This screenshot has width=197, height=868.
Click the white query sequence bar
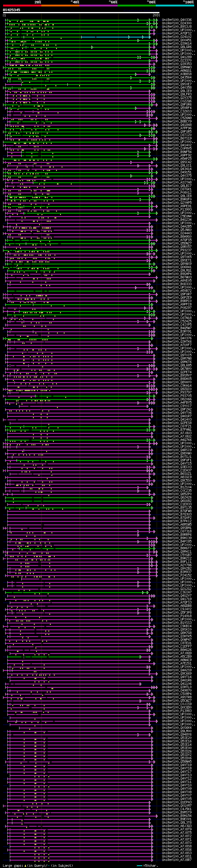pos(81,13)
